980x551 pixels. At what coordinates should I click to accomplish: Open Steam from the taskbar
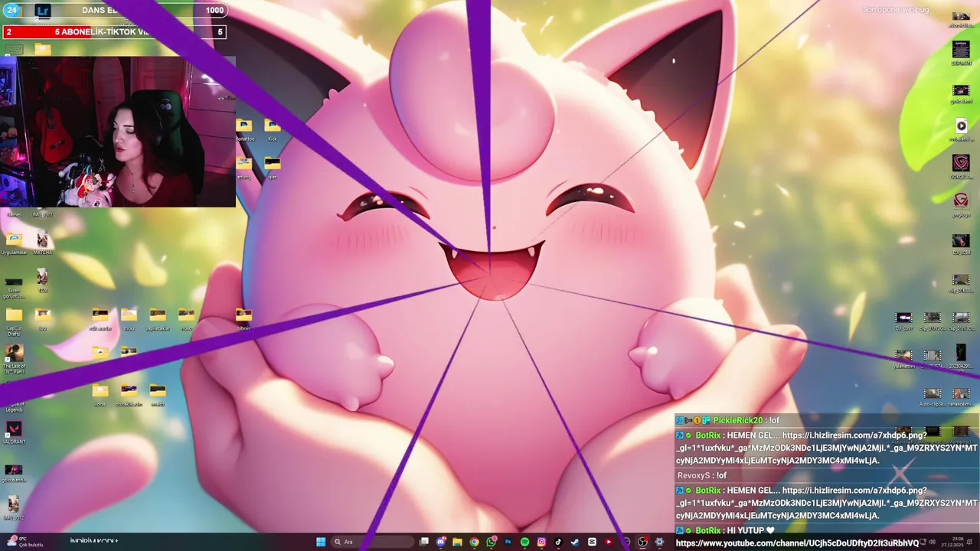coord(575,542)
